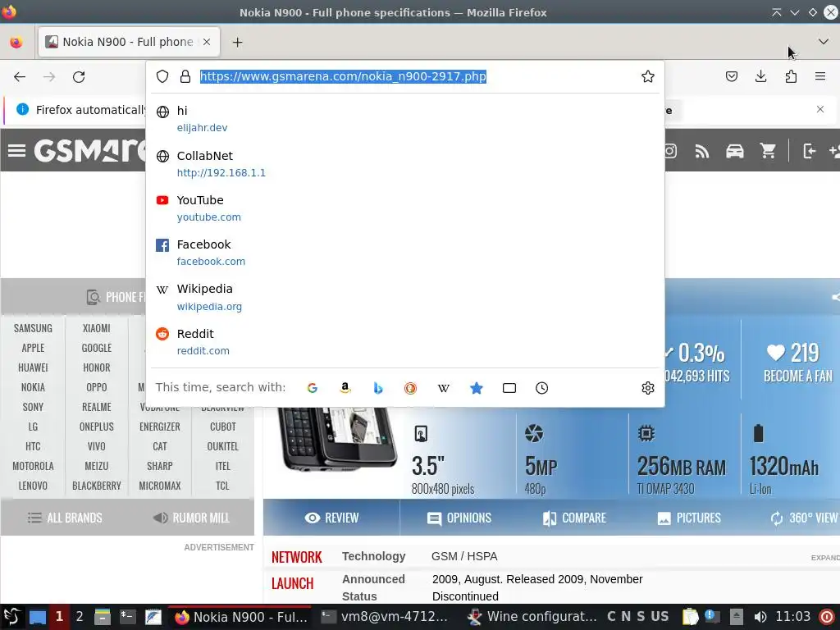Select the elijahr.dev 'hi' suggestion
This screenshot has width=840, height=630.
[405, 119]
